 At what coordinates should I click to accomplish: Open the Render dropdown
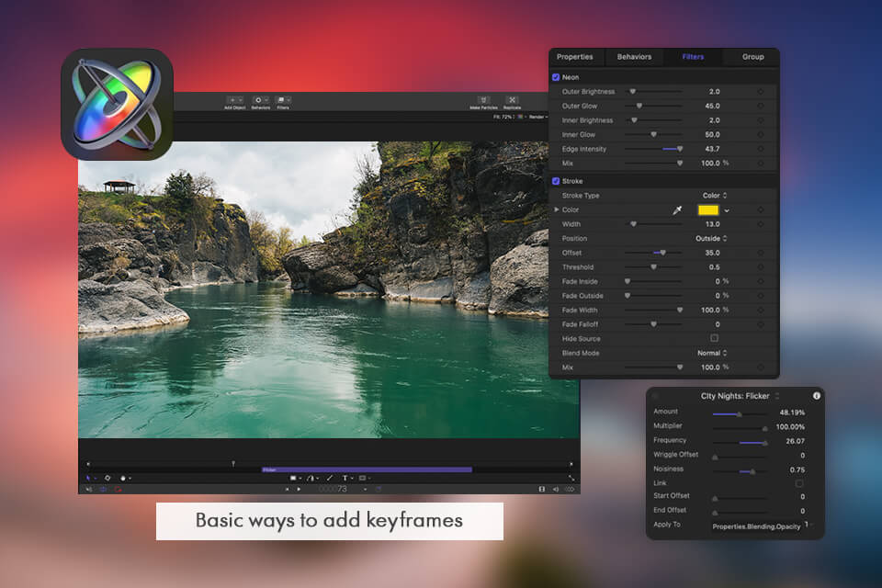pos(538,117)
